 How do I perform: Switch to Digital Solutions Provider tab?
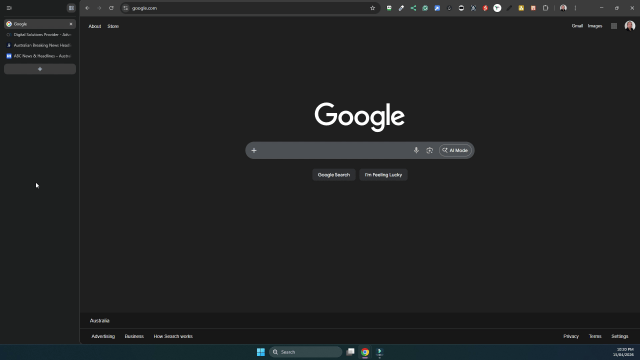pyautogui.click(x=40, y=35)
